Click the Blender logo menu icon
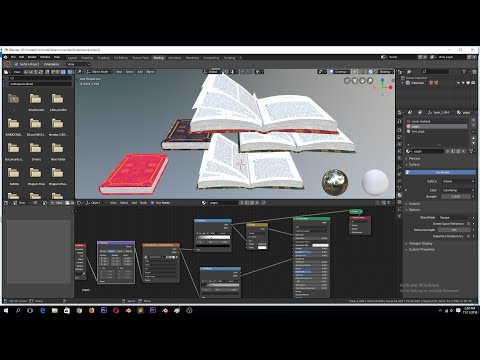Viewport: 480px width, 360px height. point(6,57)
